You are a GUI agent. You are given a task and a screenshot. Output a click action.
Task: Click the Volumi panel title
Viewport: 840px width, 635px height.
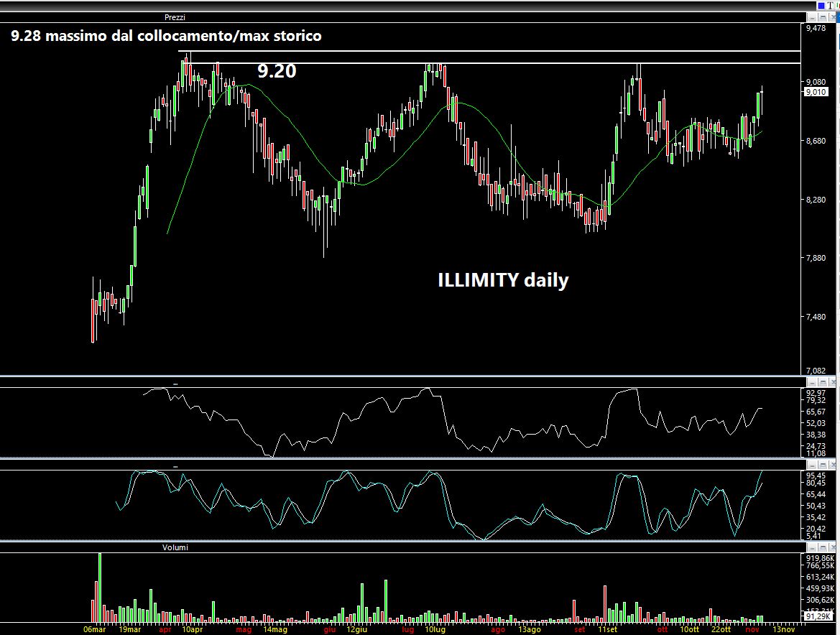coord(175,547)
